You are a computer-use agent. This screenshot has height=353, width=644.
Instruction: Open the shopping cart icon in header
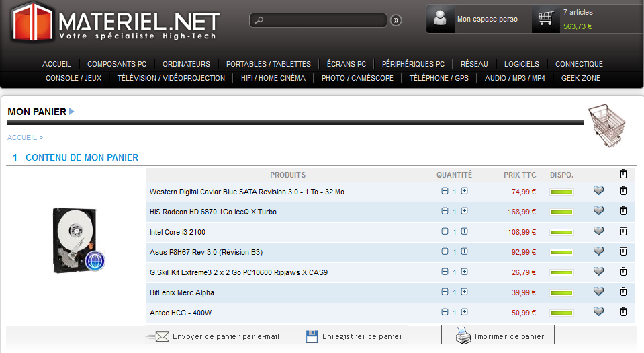click(545, 19)
